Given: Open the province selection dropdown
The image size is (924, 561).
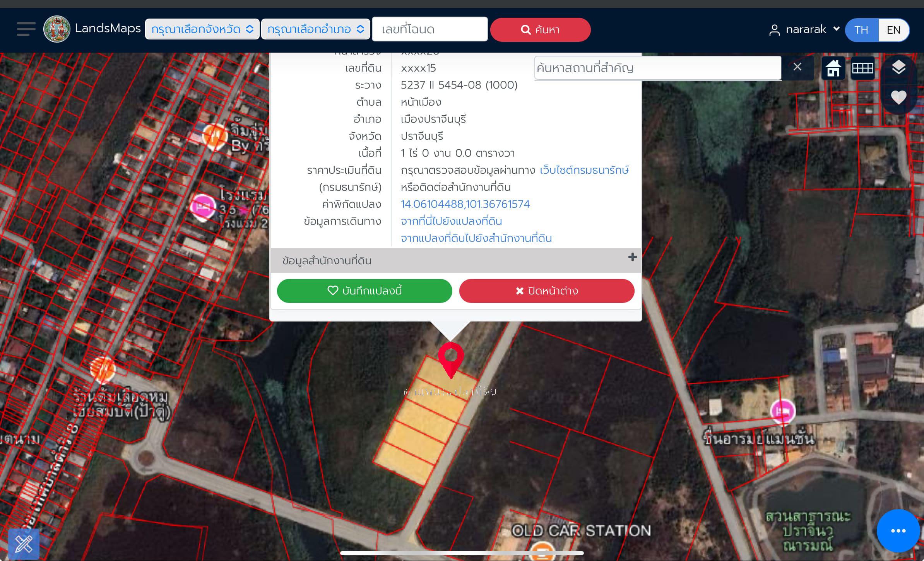Looking at the screenshot, I should coord(202,29).
